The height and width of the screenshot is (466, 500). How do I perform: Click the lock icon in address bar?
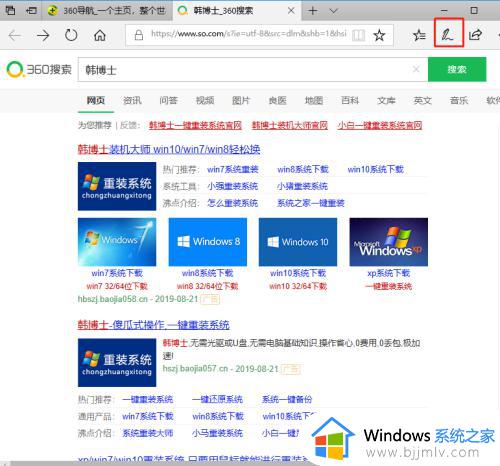tap(139, 35)
